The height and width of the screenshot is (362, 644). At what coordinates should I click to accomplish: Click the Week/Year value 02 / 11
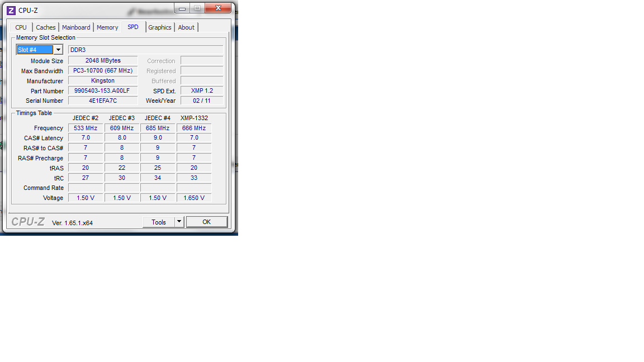[202, 101]
